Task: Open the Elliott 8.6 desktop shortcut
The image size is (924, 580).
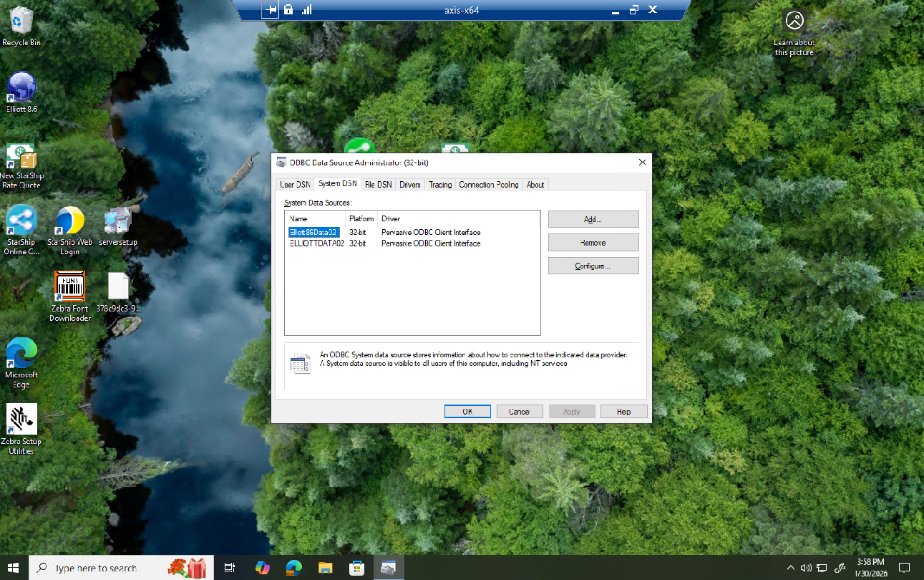Action: pyautogui.click(x=21, y=89)
